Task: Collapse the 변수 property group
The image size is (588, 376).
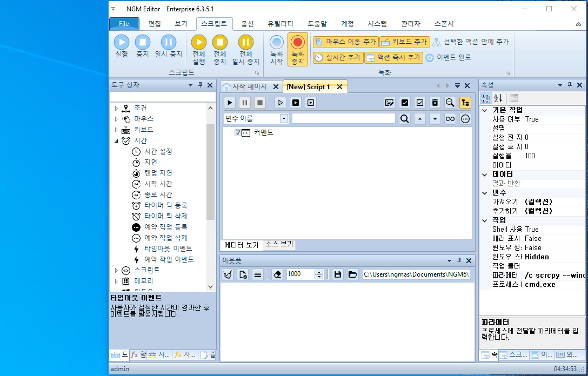Action: click(484, 193)
